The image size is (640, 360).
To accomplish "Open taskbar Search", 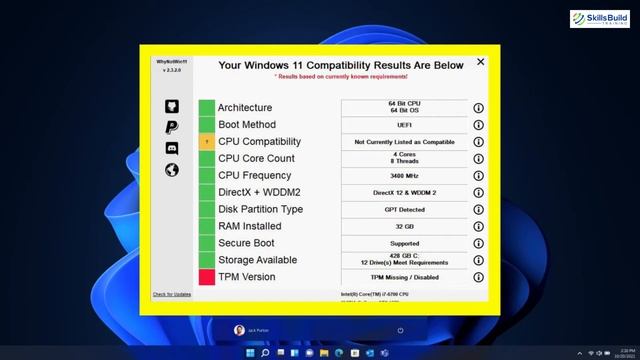I will tap(265, 353).
